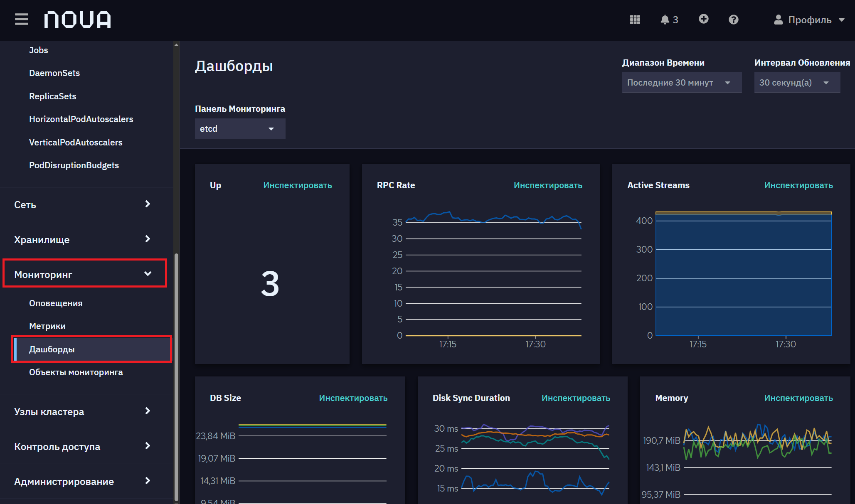The image size is (855, 504).
Task: Inspect the Memory panel
Action: pos(798,398)
